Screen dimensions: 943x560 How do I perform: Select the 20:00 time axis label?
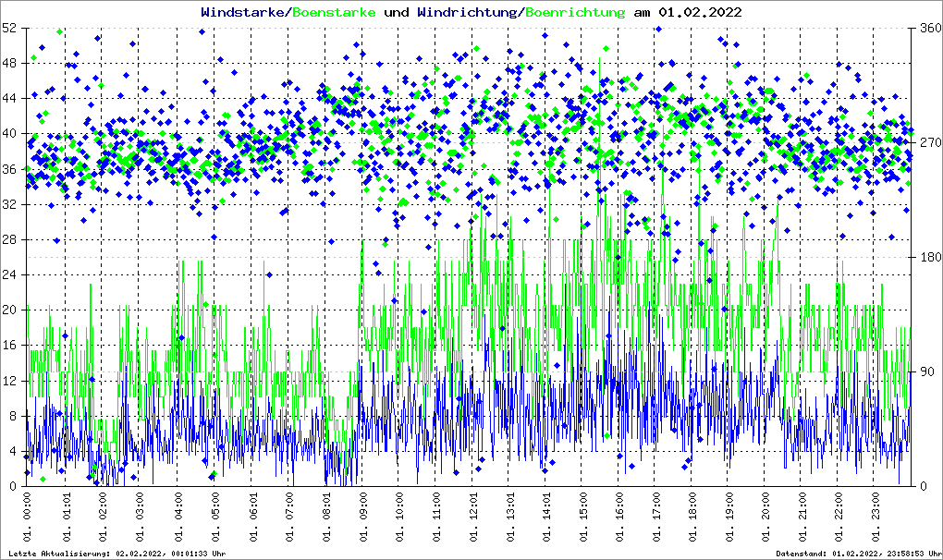[765, 519]
